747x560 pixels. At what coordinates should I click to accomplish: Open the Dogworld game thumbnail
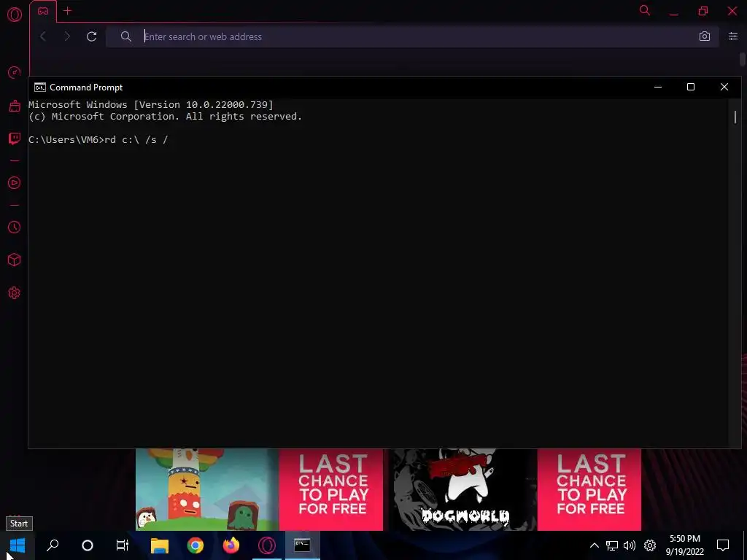point(462,489)
